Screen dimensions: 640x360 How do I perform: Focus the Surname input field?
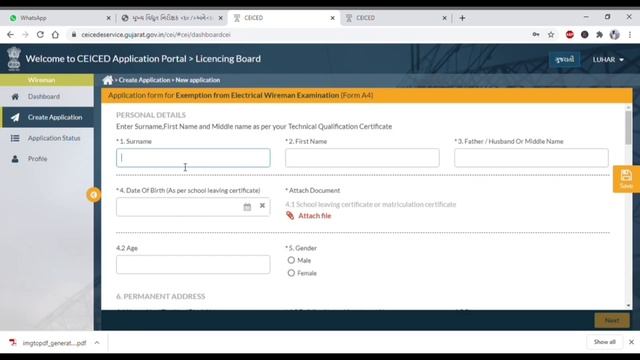coord(193,158)
